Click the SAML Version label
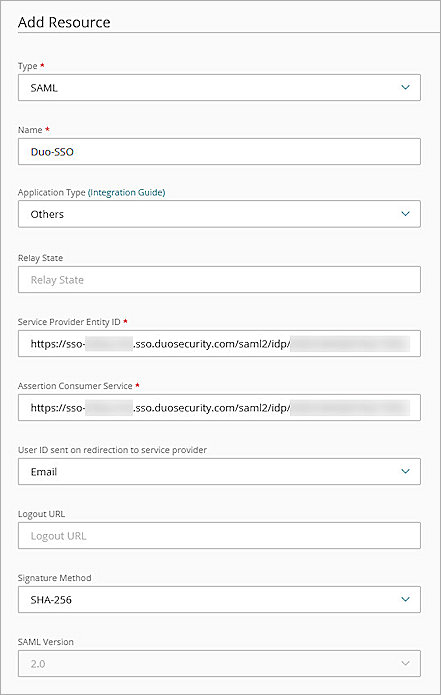The width and height of the screenshot is (441, 695). [x=46, y=642]
